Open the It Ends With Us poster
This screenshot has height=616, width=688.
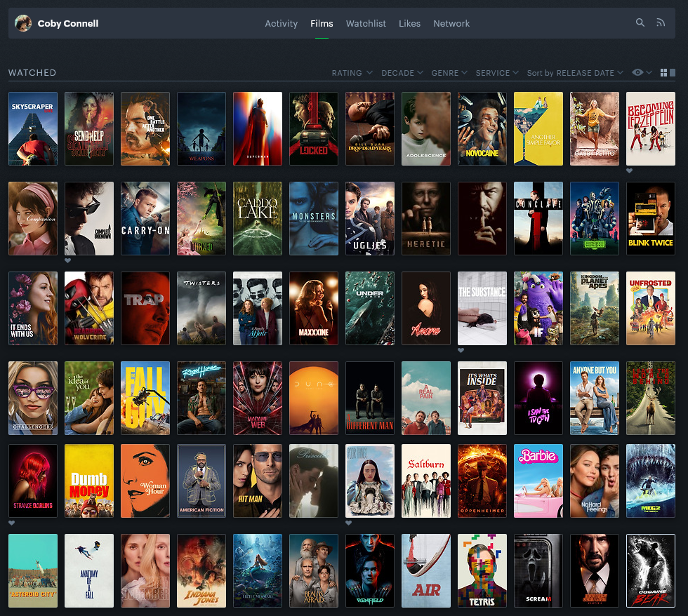[33, 308]
